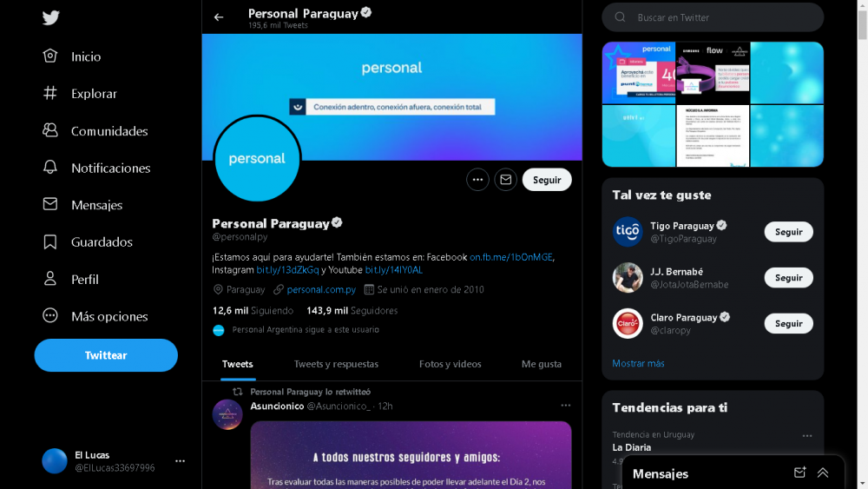Switch to Fotos y videos tab
The image size is (868, 489).
coord(450,364)
